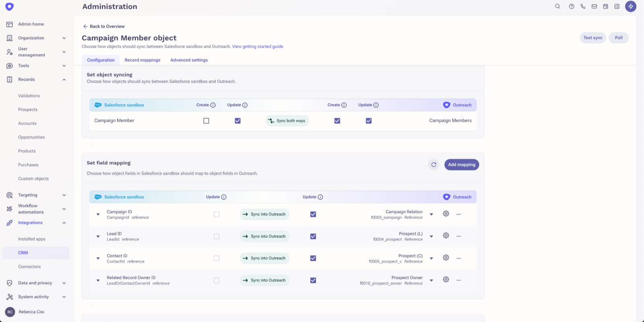The height and width of the screenshot is (322, 644).
Task: Open the phone dialer icon
Action: tap(583, 6)
